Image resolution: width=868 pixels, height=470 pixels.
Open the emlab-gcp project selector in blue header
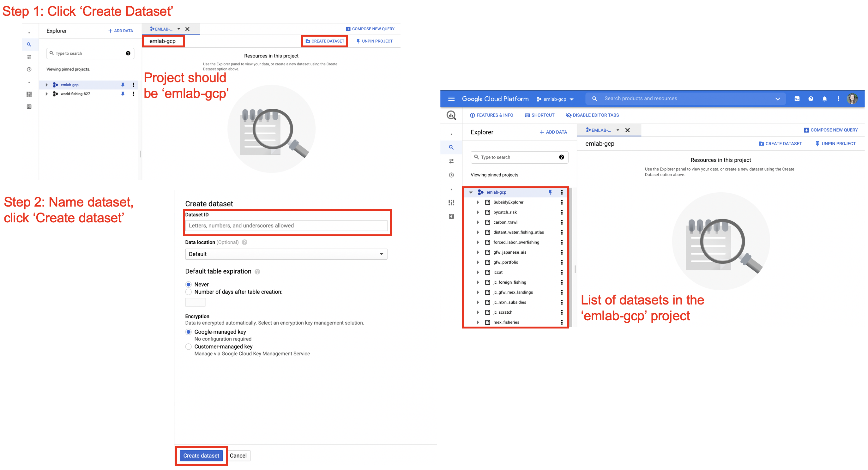click(x=555, y=99)
